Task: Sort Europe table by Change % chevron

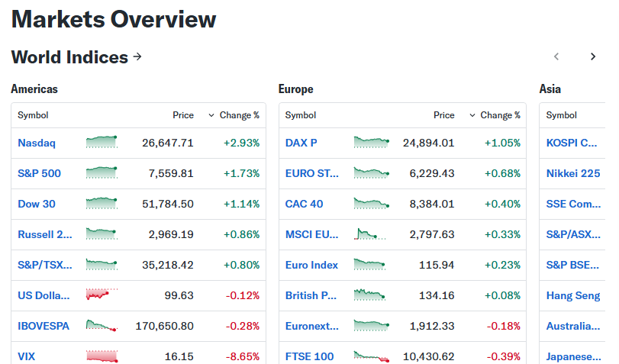Action: click(x=472, y=115)
